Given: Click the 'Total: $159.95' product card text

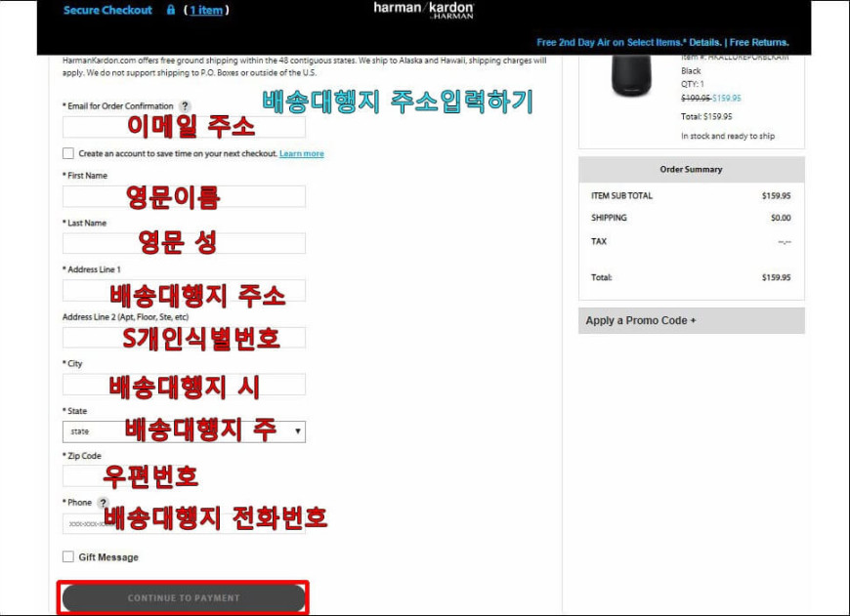Looking at the screenshot, I should (706, 116).
